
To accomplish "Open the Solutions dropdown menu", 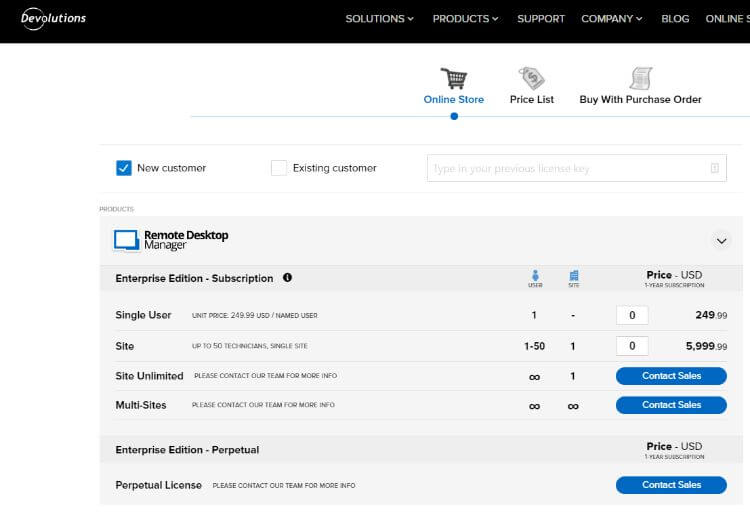I will [379, 19].
